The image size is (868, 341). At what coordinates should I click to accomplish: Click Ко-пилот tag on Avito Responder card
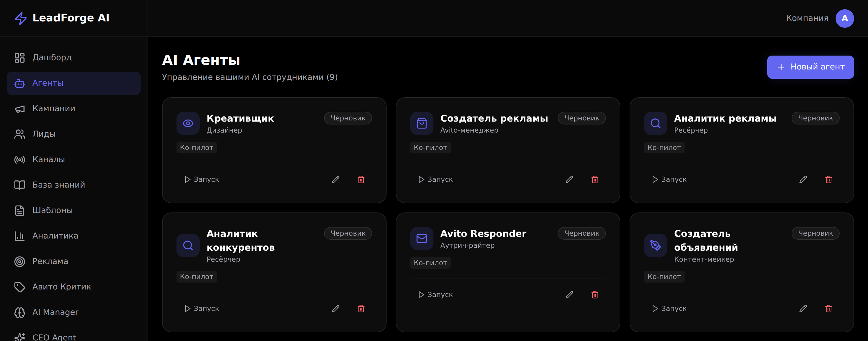click(x=430, y=263)
